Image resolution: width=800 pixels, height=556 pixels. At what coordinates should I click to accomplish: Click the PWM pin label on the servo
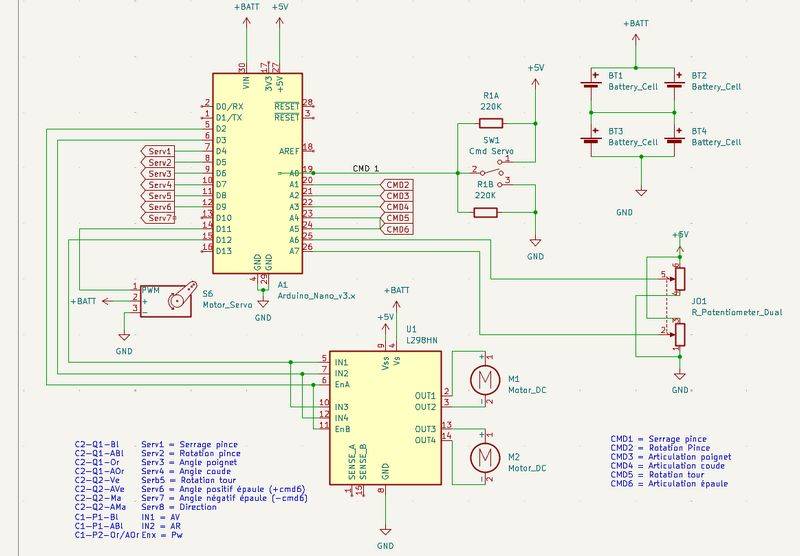coord(151,290)
